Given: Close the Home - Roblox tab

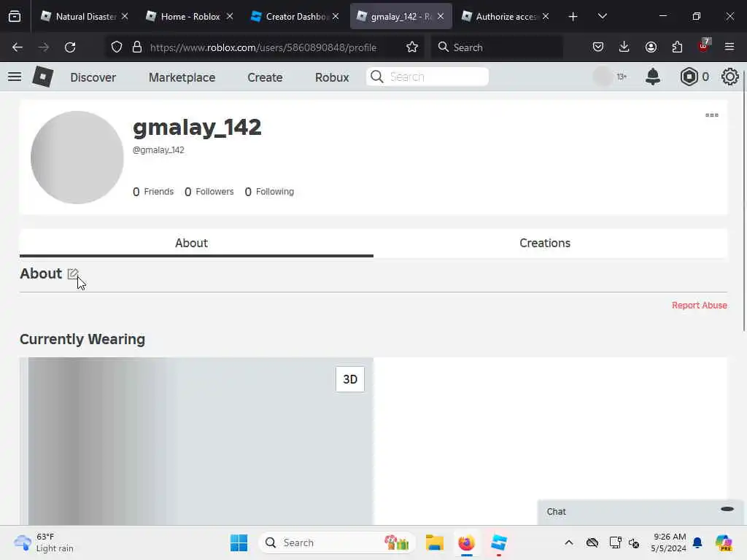Looking at the screenshot, I should point(230,16).
